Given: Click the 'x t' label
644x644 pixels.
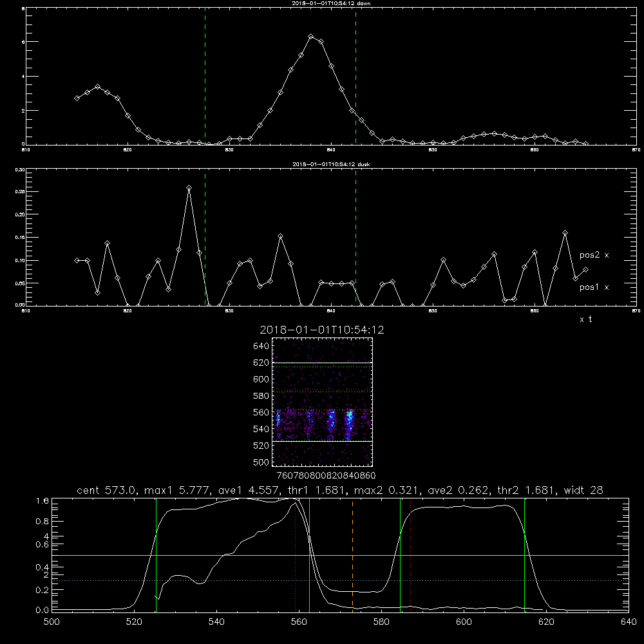Looking at the screenshot, I should click(585, 319).
